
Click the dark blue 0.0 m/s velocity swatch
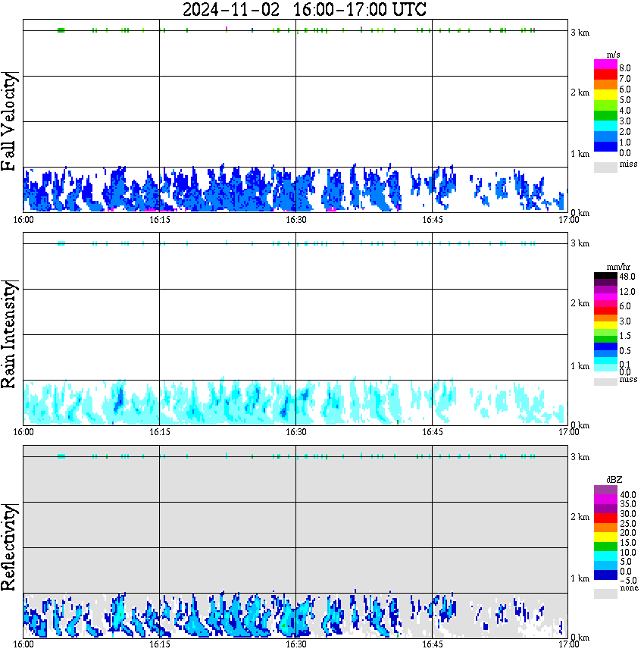pos(605,147)
